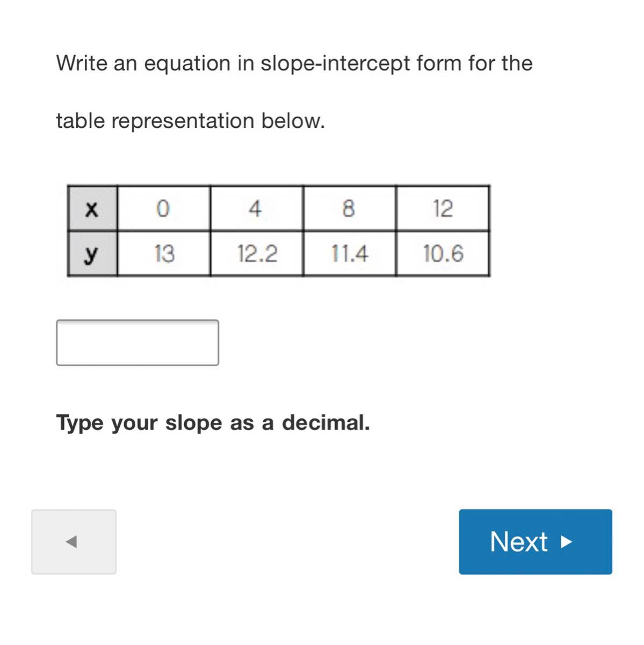Viewport: 644px width, 645px height.
Task: Click the word 'decimal.' in the hint
Action: click(326, 423)
